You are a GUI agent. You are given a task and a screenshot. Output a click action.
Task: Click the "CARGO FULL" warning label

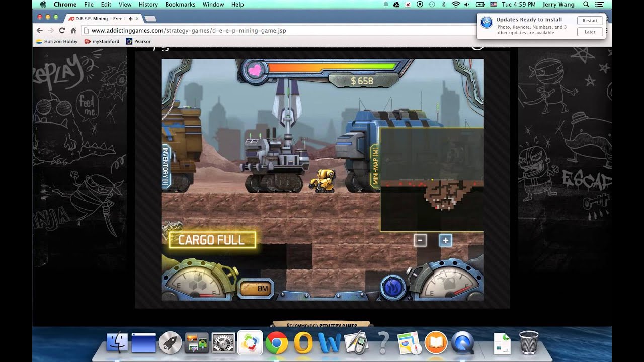(212, 240)
